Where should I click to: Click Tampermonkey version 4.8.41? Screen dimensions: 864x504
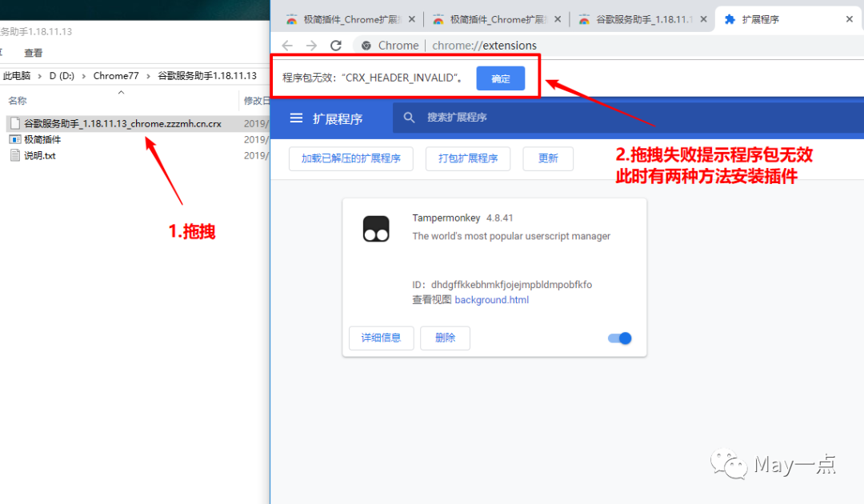[500, 218]
